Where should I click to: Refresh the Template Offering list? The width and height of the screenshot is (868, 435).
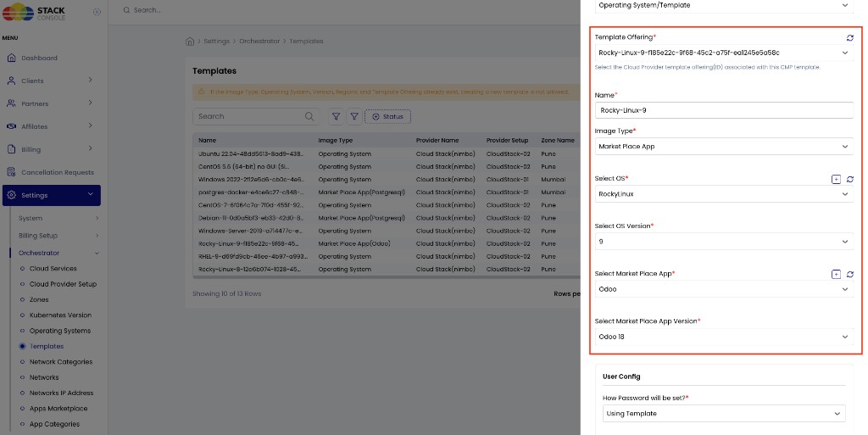coord(849,37)
